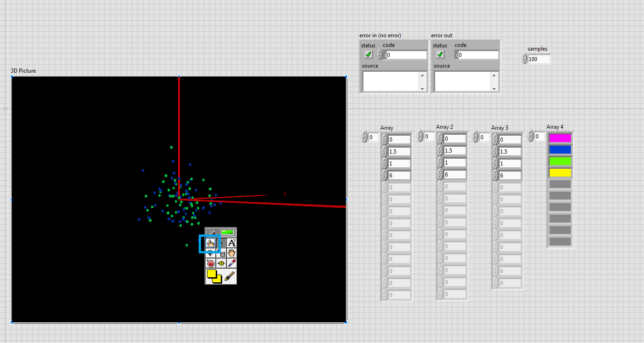
Task: Click Array element showing 6
Action: [x=399, y=175]
